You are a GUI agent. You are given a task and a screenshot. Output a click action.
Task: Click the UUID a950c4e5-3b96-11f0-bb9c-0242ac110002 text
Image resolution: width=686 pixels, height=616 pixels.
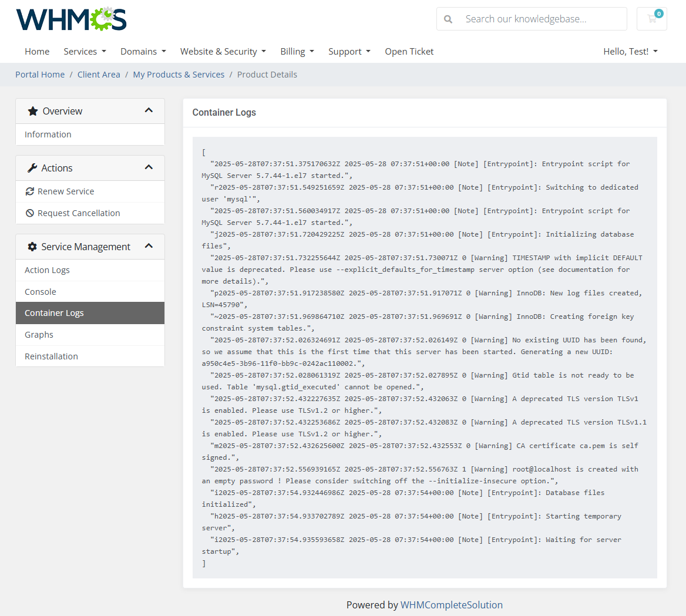[280, 363]
